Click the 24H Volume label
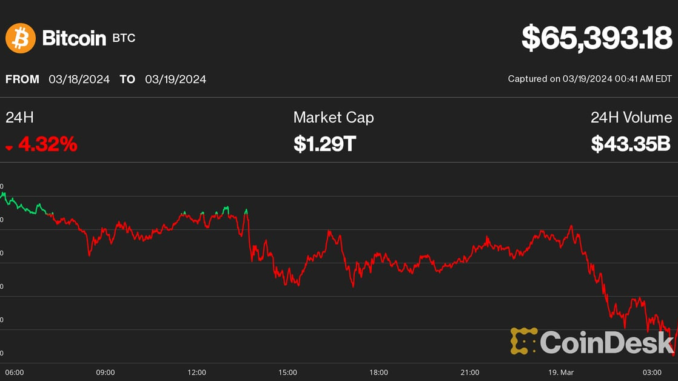Screen dimensions: 678x381 (x=631, y=118)
